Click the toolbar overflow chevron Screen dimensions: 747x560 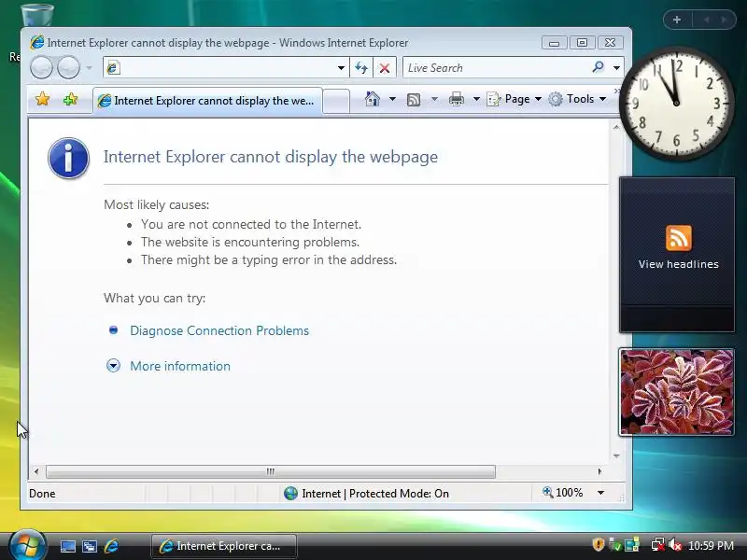pos(617,91)
